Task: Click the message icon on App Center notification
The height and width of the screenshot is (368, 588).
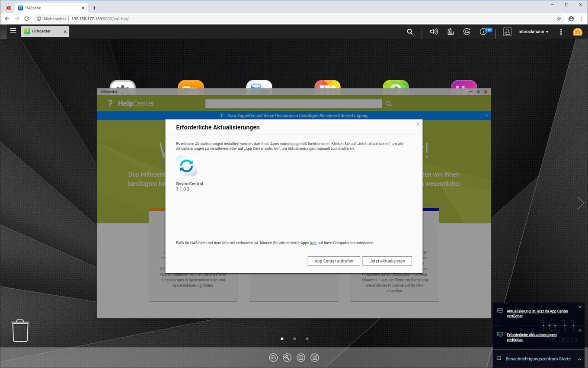Action: pyautogui.click(x=500, y=311)
